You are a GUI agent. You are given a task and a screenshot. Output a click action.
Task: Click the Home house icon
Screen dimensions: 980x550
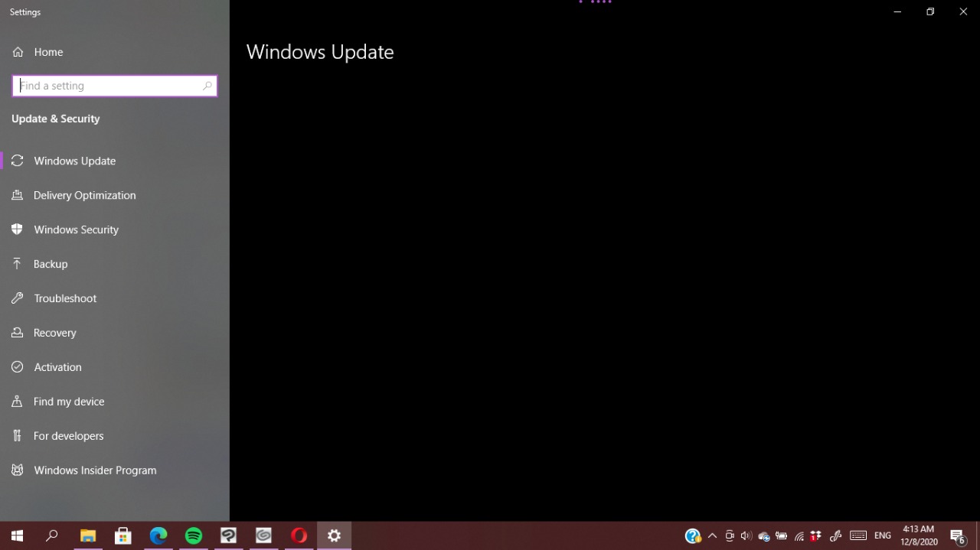tap(18, 52)
